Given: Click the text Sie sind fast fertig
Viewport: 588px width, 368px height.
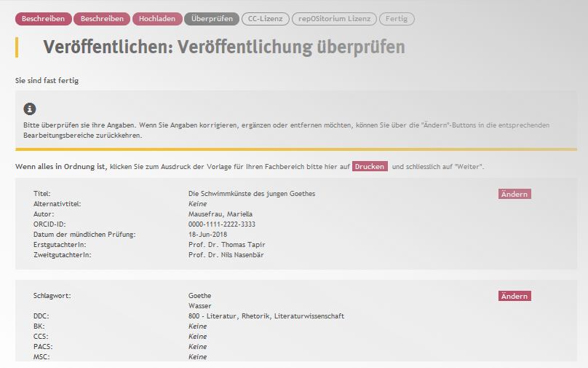Looking at the screenshot, I should tap(47, 80).
